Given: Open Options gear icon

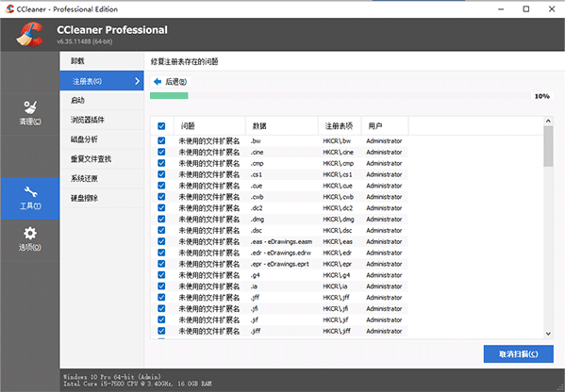Looking at the screenshot, I should [30, 234].
